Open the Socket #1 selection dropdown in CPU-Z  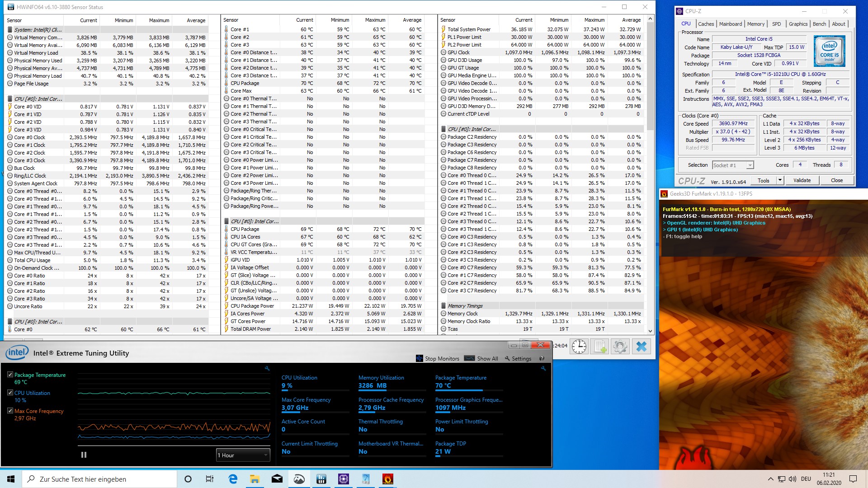[733, 165]
